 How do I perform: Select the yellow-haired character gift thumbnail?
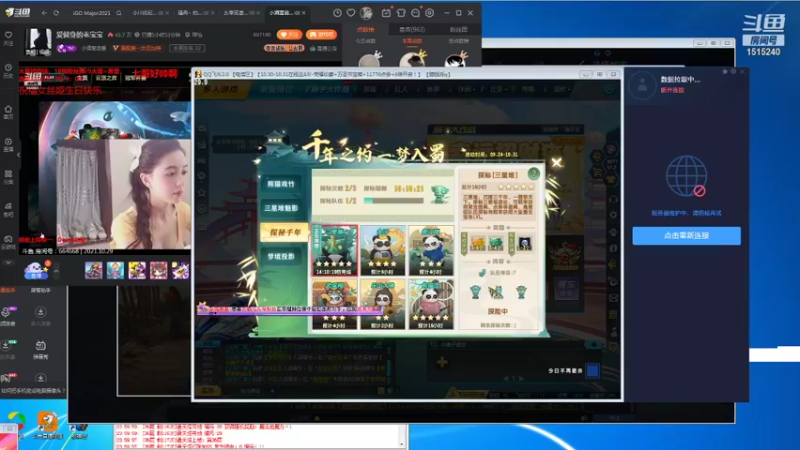point(137,270)
